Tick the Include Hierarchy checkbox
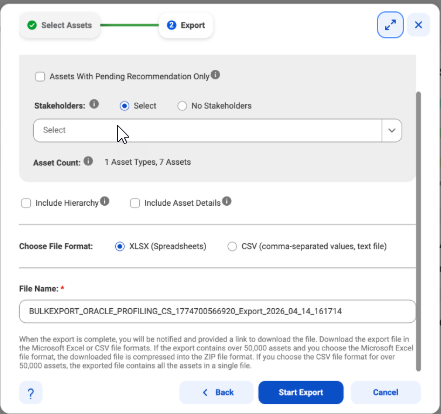Viewport: 441px width, 414px height. (x=26, y=203)
